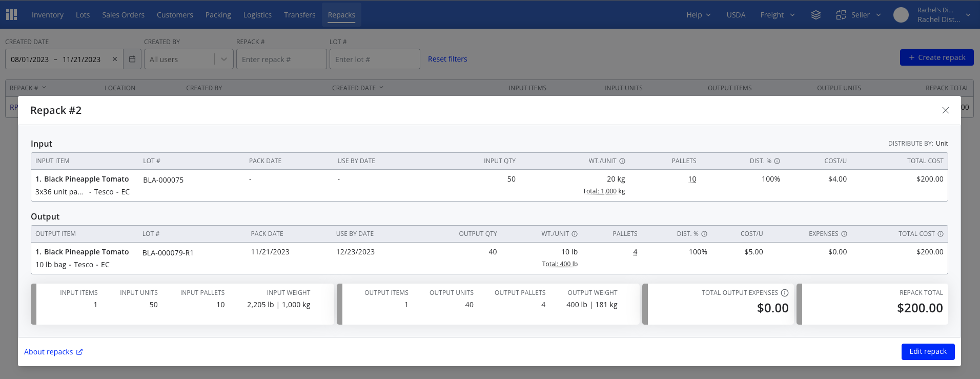Image resolution: width=980 pixels, height=379 pixels.
Task: Focus the Enter lot # field
Action: point(375,59)
